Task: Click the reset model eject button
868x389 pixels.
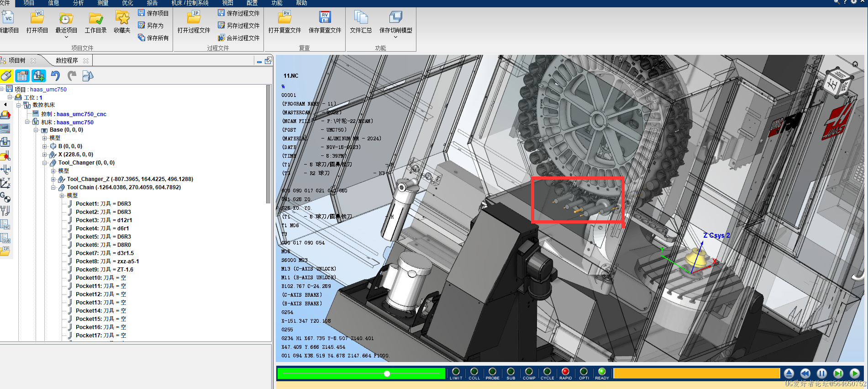Action: click(x=789, y=373)
